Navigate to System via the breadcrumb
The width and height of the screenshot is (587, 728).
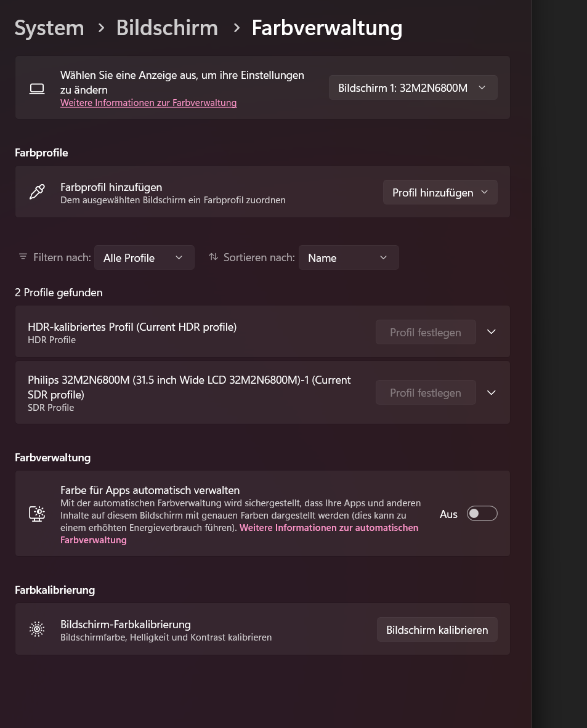(x=49, y=28)
